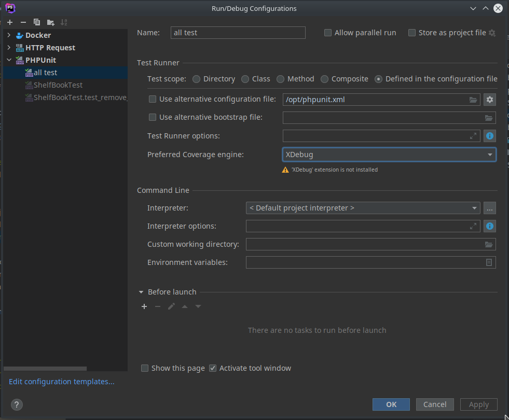Uncheck Activate tool window

click(213, 368)
